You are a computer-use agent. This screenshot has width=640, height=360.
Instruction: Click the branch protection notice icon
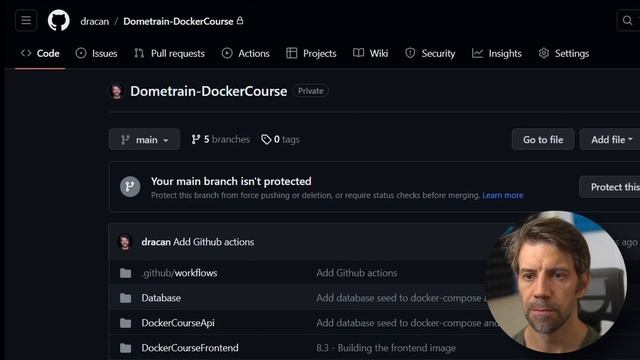130,187
